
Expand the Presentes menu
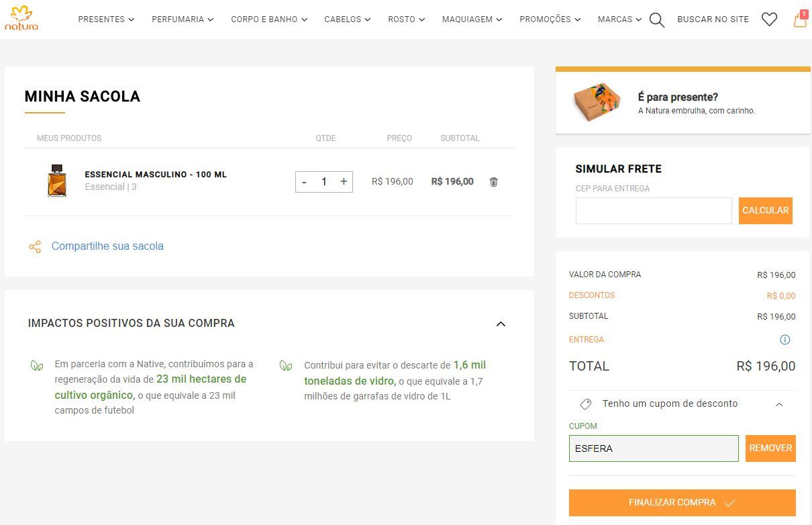click(x=106, y=19)
